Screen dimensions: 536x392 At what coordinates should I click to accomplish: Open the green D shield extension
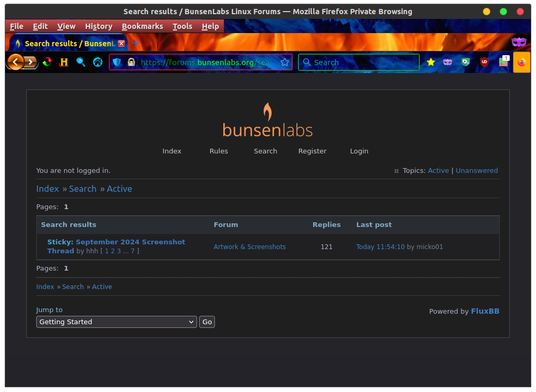tap(466, 62)
